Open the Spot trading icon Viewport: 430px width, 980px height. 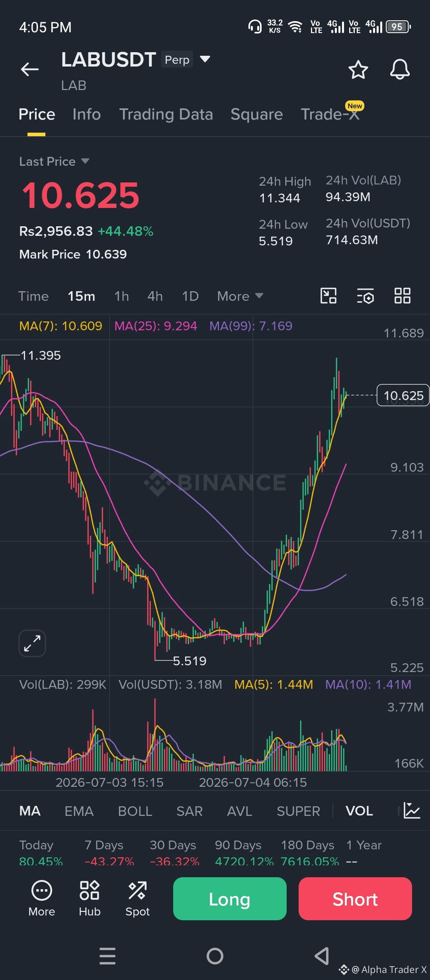coord(137,899)
